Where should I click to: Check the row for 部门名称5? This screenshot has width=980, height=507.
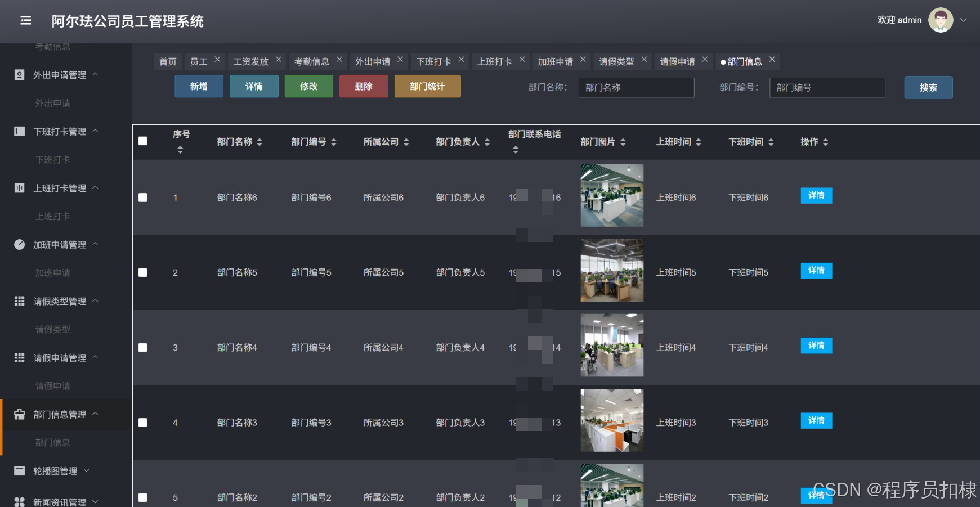(x=143, y=272)
